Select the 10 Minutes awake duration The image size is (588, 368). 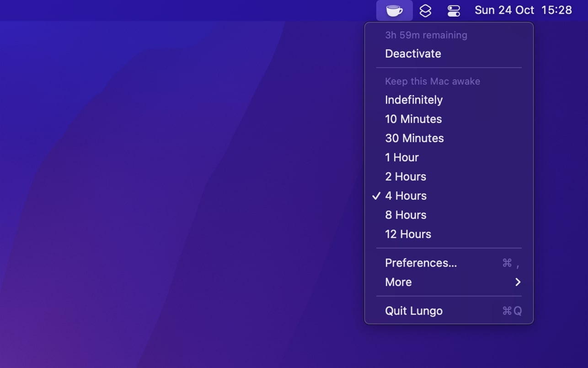point(413,119)
